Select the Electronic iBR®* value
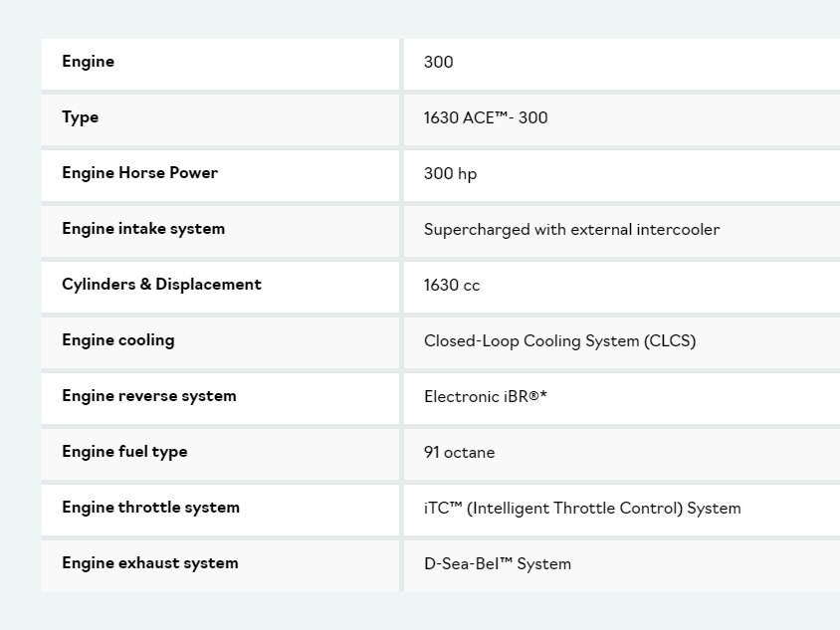 click(x=486, y=396)
